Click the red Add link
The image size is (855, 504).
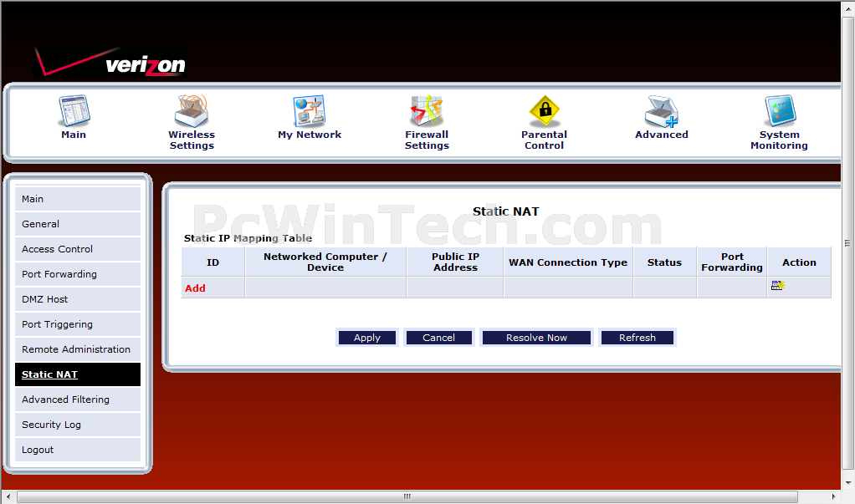point(195,288)
